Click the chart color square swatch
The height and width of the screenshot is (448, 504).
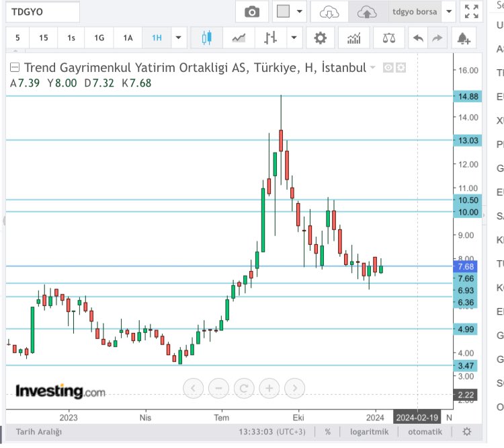[283, 11]
